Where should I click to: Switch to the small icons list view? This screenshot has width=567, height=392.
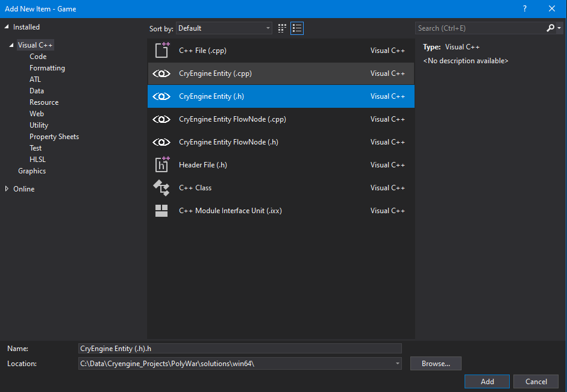(x=297, y=28)
